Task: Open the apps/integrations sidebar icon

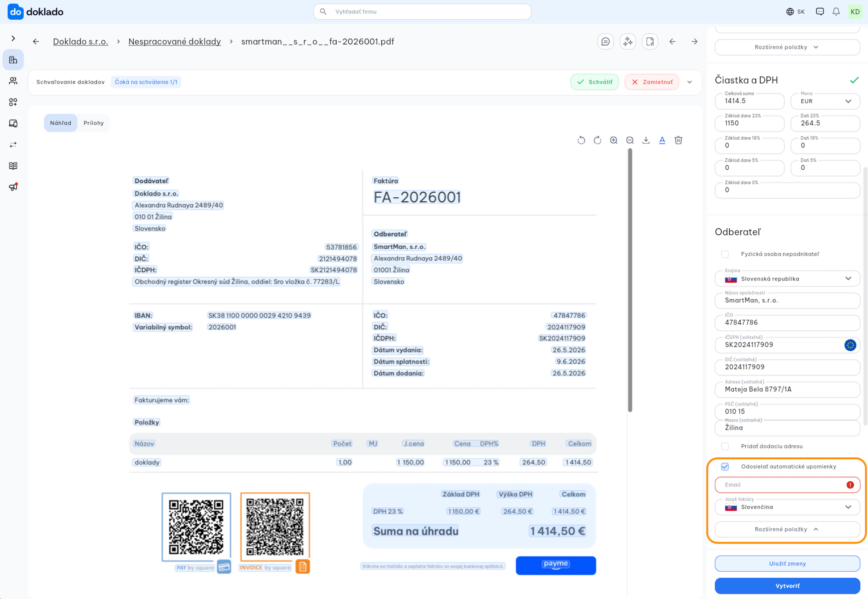Action: tap(13, 102)
